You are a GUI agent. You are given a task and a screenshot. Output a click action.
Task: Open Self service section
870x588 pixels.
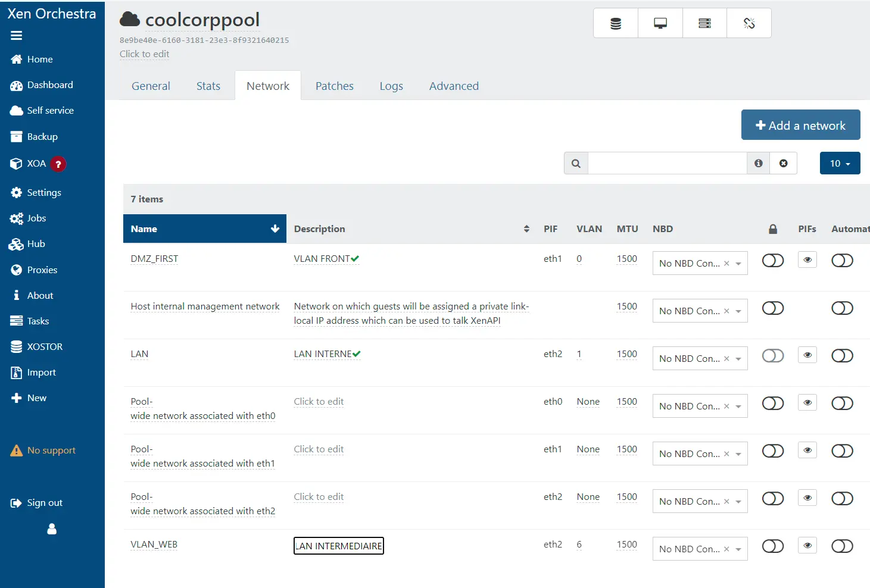[42, 111]
